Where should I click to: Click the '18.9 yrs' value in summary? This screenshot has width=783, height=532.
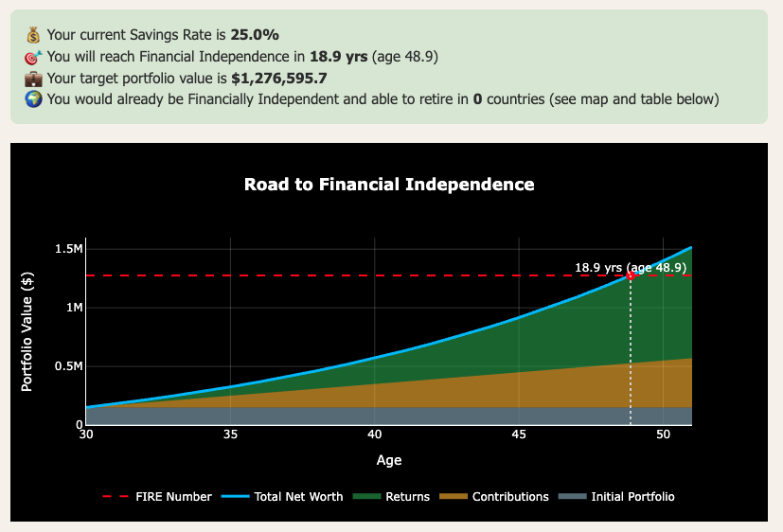pos(339,57)
